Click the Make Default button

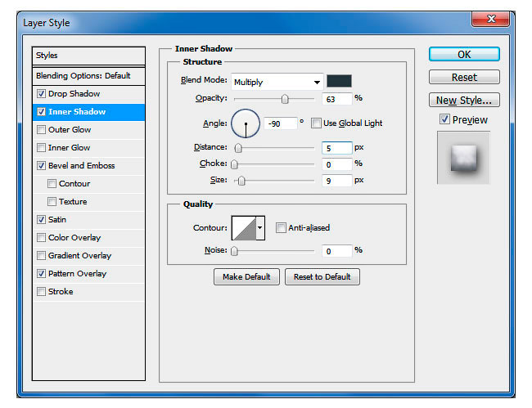(x=246, y=277)
